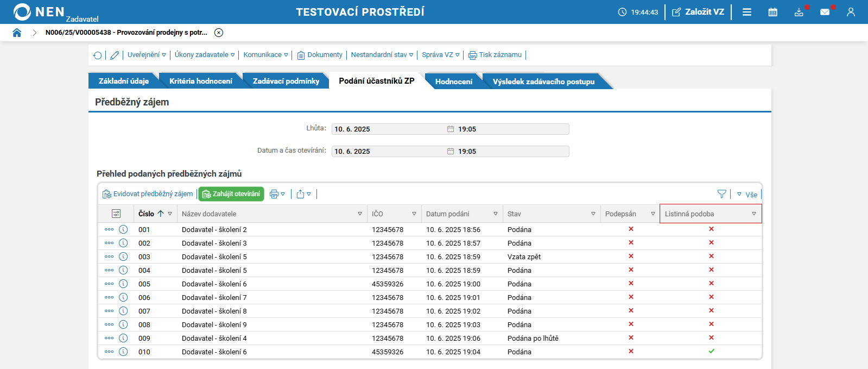Click the pencil edit icon
This screenshot has width=868, height=369.
(x=115, y=55)
